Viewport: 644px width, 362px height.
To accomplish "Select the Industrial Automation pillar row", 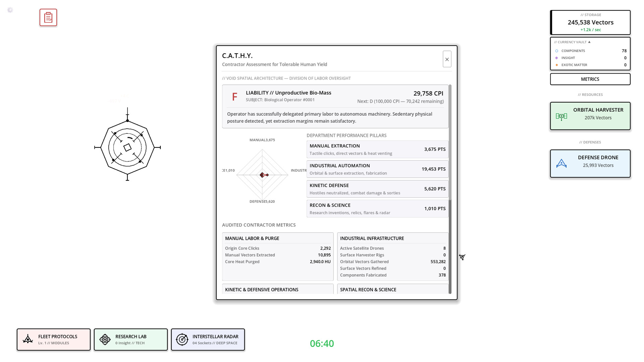I will (x=377, y=169).
